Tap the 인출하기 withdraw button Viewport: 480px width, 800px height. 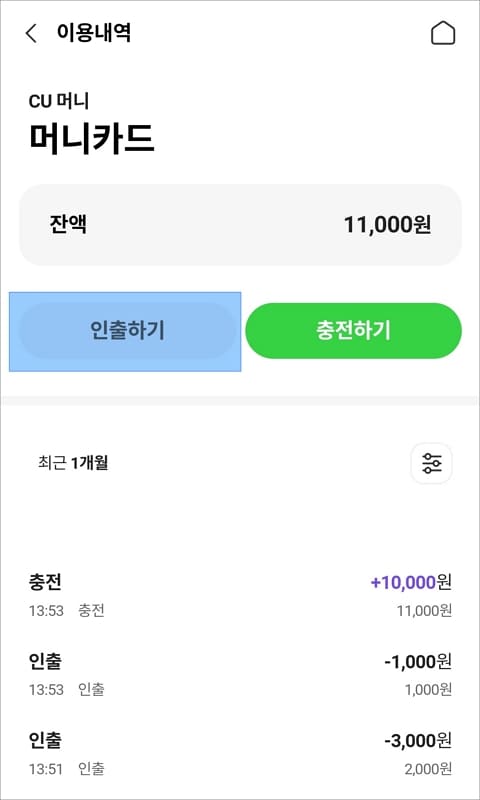(128, 331)
